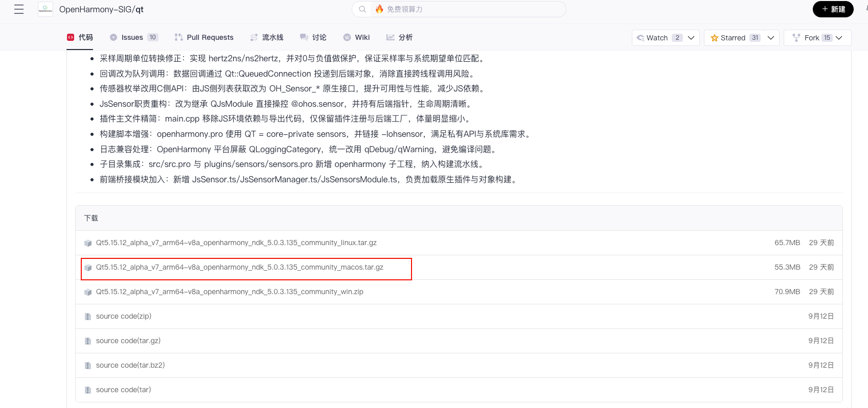
Task: Click the star icon beside Starred
Action: pos(714,38)
